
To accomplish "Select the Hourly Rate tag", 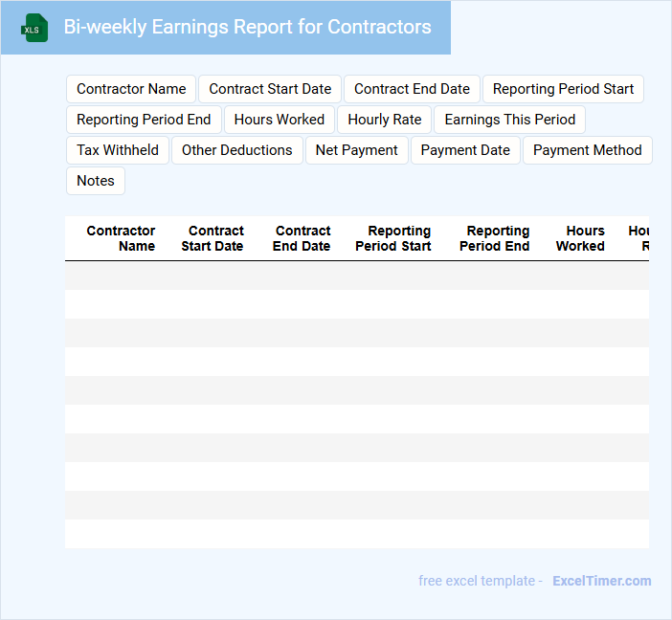I will click(x=385, y=120).
